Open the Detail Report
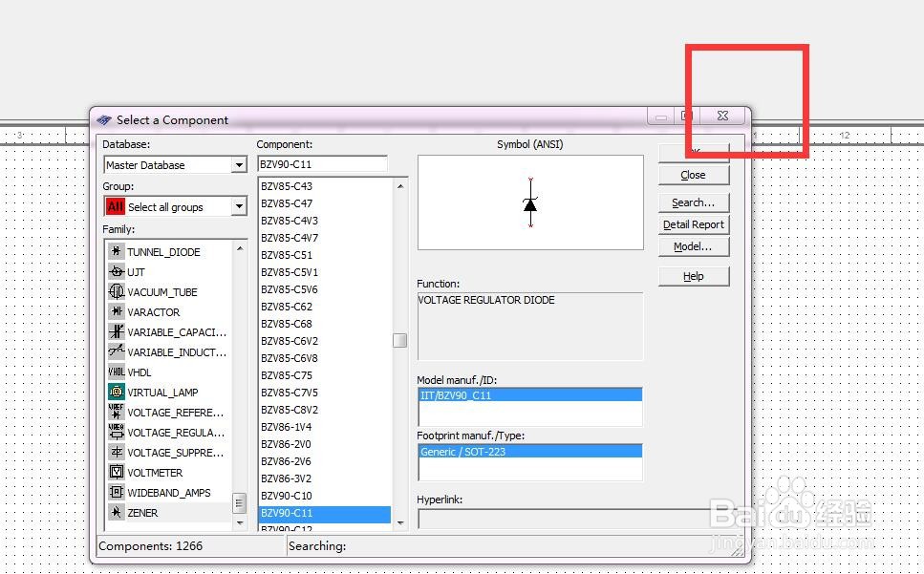Screen dimensions: 924x574 (x=693, y=224)
